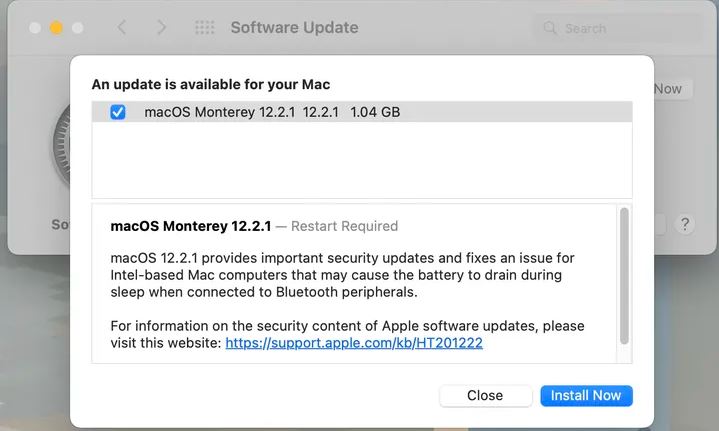
Task: Go back using the left chevron
Action: pos(122,28)
